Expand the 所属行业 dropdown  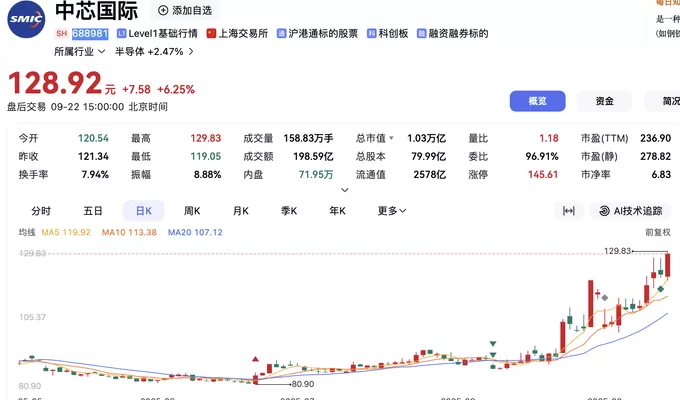79,52
